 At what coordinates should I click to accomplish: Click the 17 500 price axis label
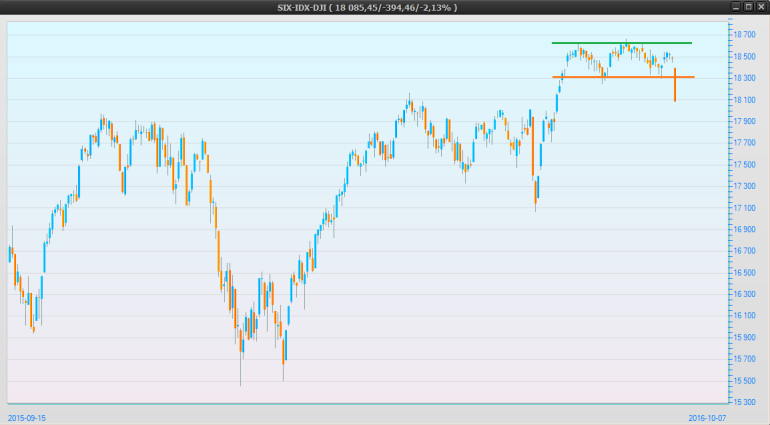click(x=744, y=165)
